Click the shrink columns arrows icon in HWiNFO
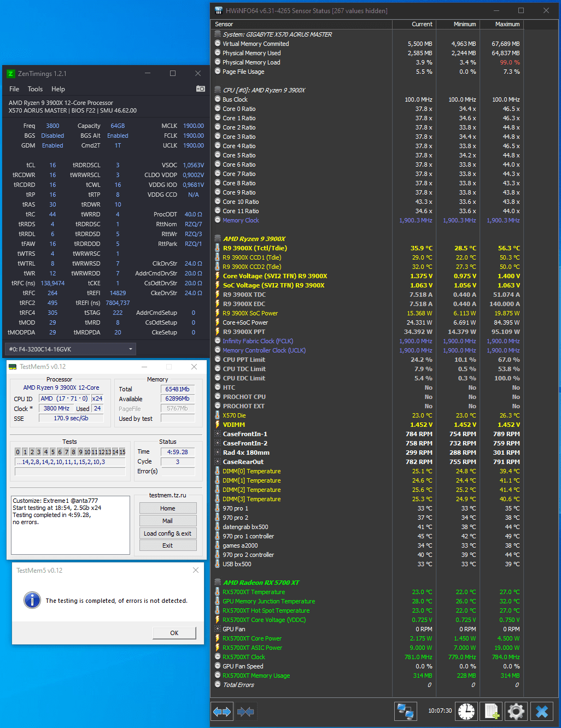Screen dimensions: 561x728 [246, 711]
